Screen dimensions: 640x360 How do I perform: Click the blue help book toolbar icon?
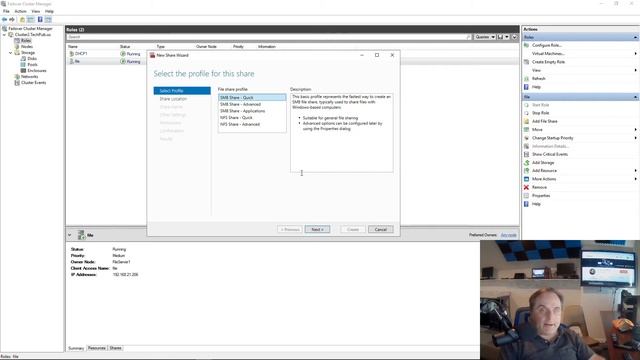click(40, 19)
